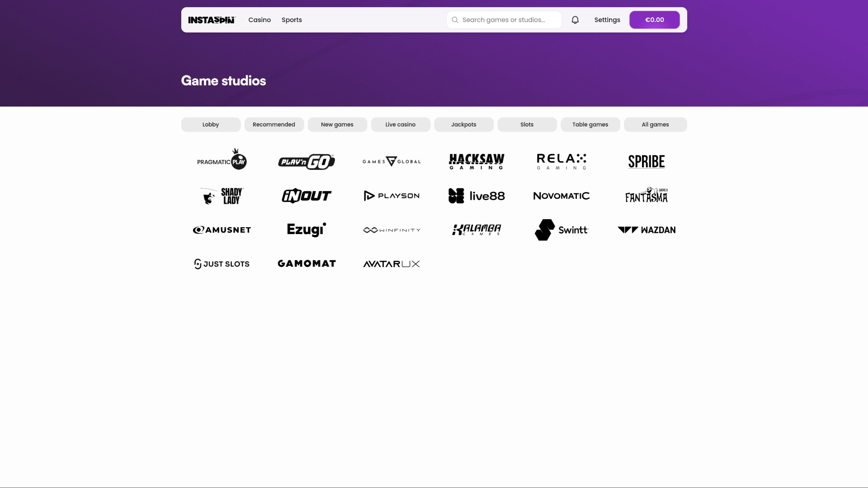Select the Live casino filter
Screen dimensions: 868x488
[x=400, y=124]
